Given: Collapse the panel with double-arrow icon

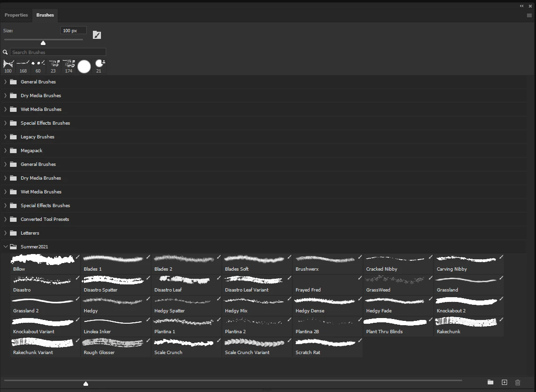Looking at the screenshot, I should click(x=522, y=6).
